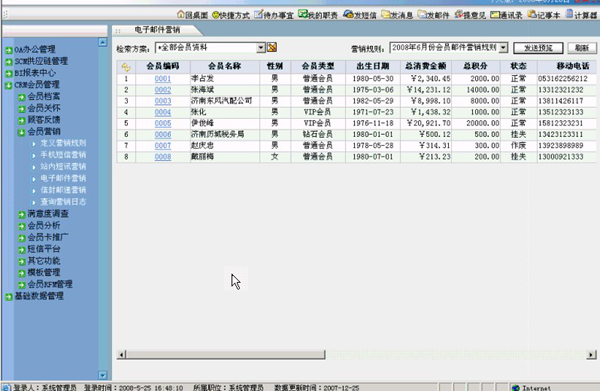Open member code 0005 link
Screen dimensions: 600x391
pyautogui.click(x=163, y=124)
